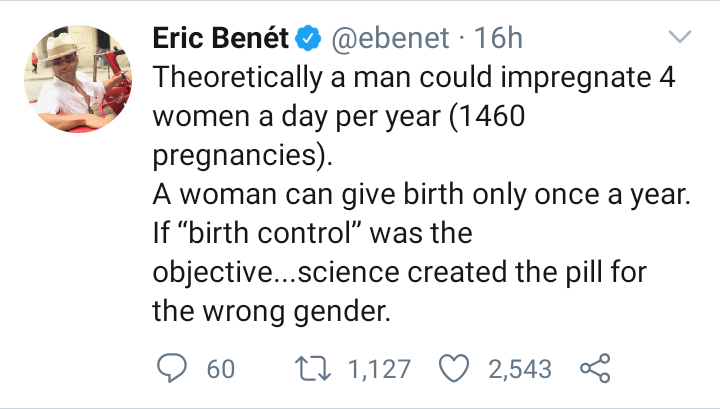Open the 16h timestamp link
Screen dimensions: 720x409
(496, 39)
